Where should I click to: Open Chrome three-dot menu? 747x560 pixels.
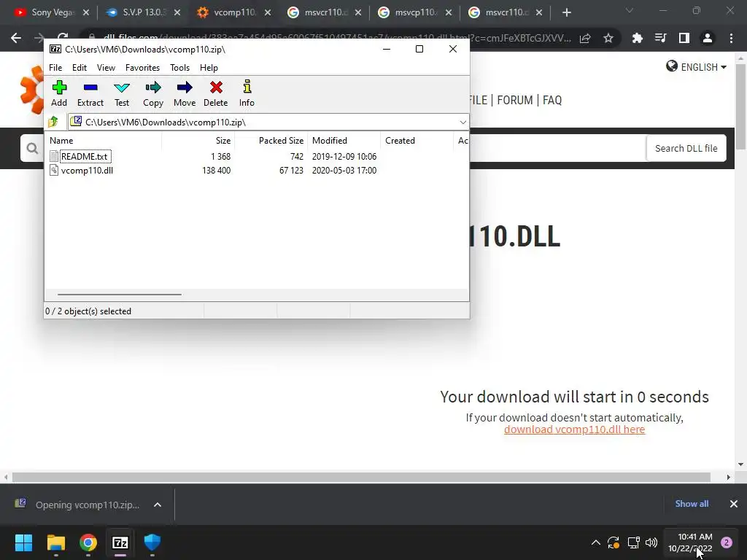pos(731,38)
